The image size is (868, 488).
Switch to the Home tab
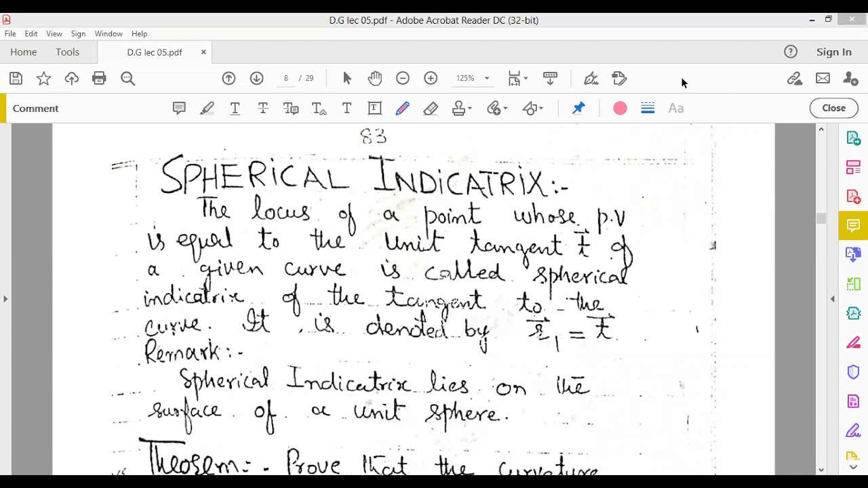[x=24, y=52]
